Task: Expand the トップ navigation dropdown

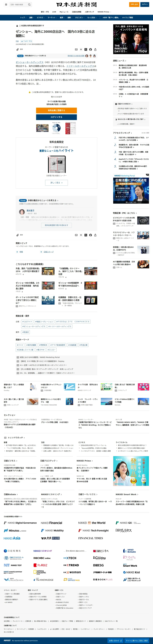Action: [23, 18]
